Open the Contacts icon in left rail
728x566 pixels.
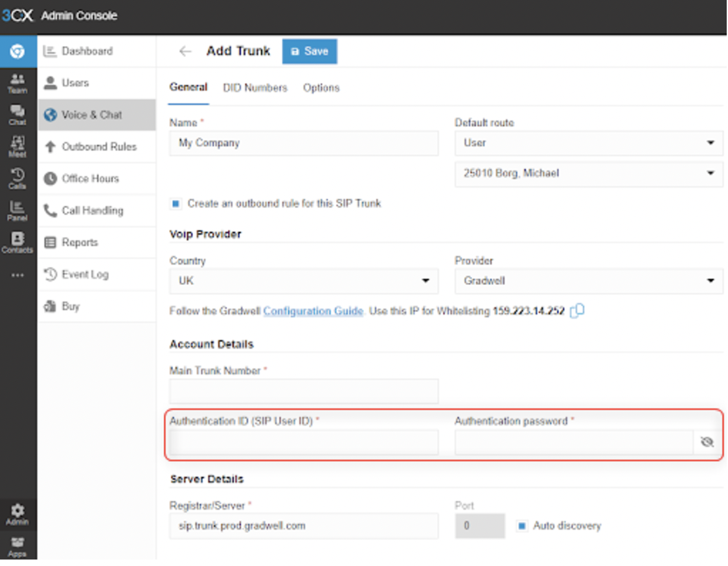[17, 242]
